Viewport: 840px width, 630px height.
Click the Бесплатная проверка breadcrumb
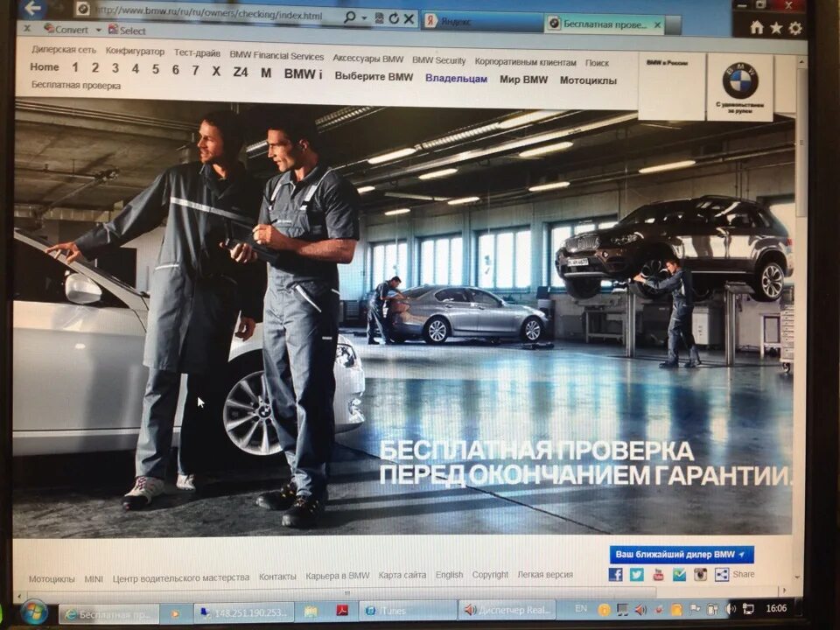tap(75, 85)
